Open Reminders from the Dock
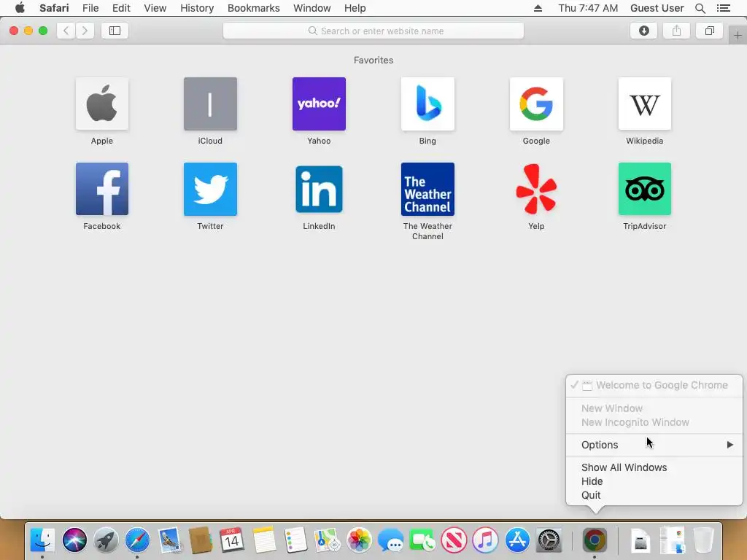 [295, 540]
